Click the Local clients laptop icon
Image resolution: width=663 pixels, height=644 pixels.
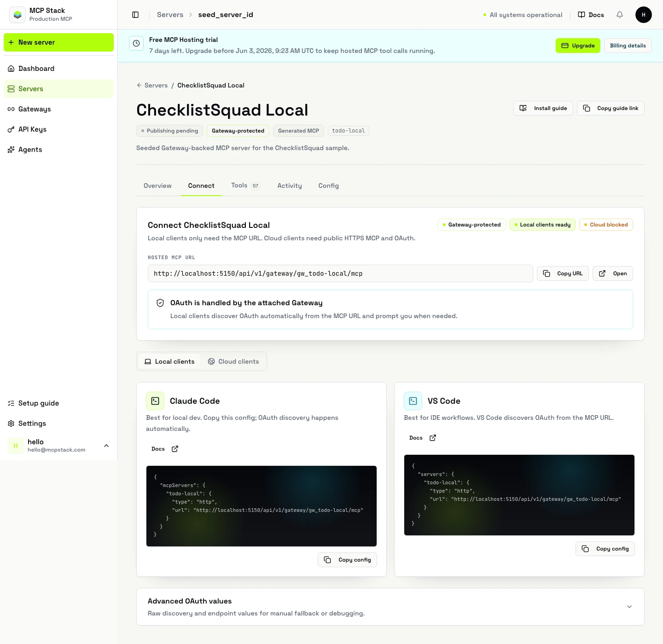click(148, 361)
